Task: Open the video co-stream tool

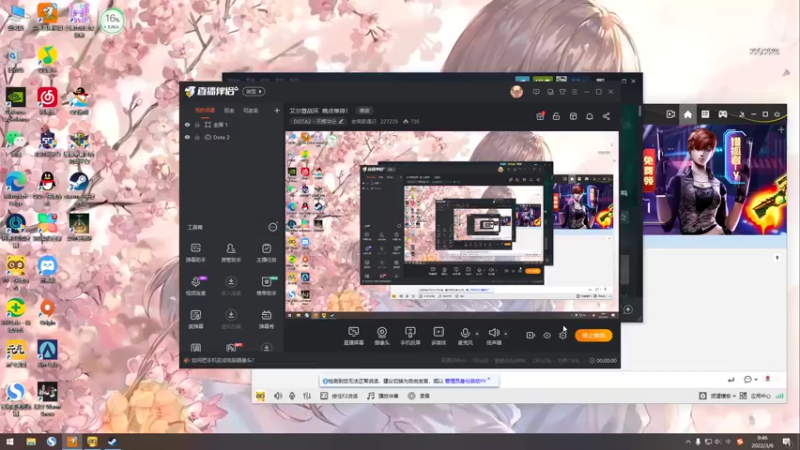Action: [x=196, y=286]
